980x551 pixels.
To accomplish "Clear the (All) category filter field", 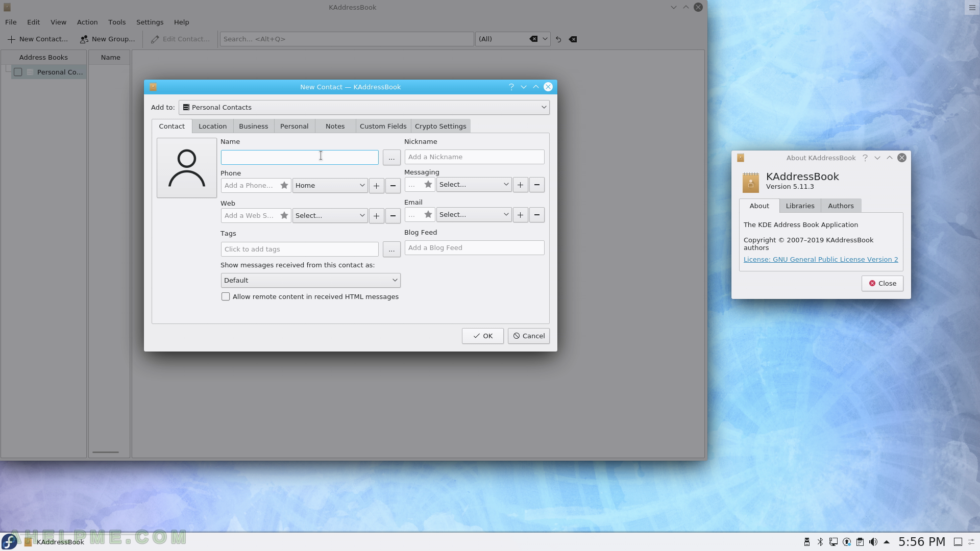I will 533,39.
